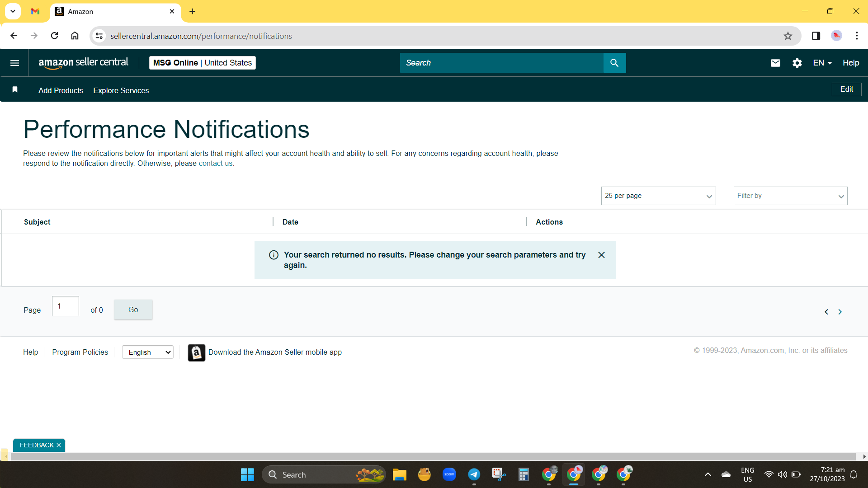Open Snipping Tool from taskbar
The image size is (868, 488).
pyautogui.click(x=499, y=474)
